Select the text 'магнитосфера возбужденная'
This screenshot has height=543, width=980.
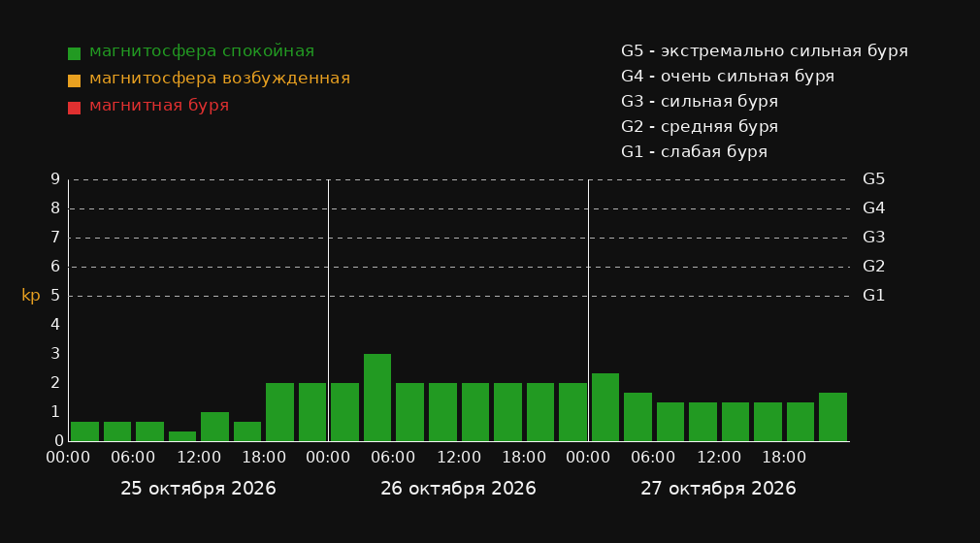tap(220, 79)
